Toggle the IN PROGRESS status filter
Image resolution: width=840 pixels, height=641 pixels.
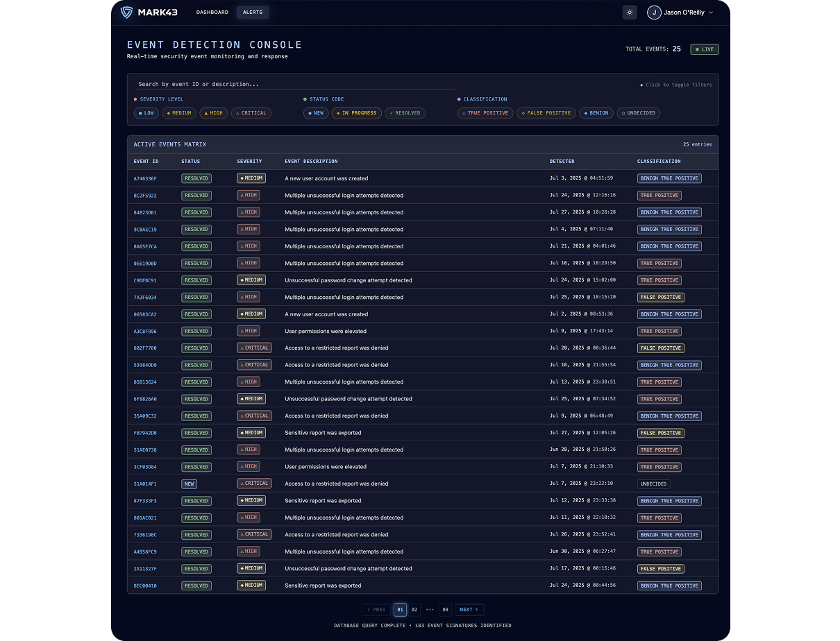pos(356,113)
